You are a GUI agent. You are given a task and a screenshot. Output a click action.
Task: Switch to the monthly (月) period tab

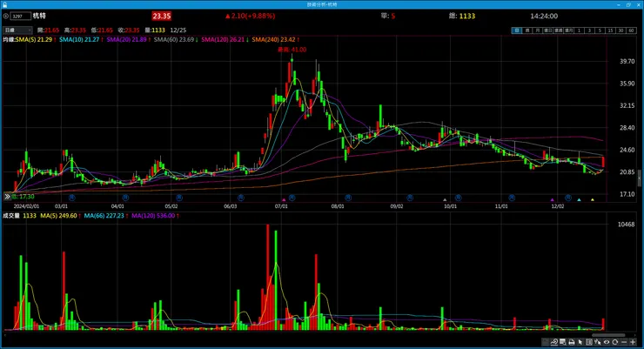point(537,30)
